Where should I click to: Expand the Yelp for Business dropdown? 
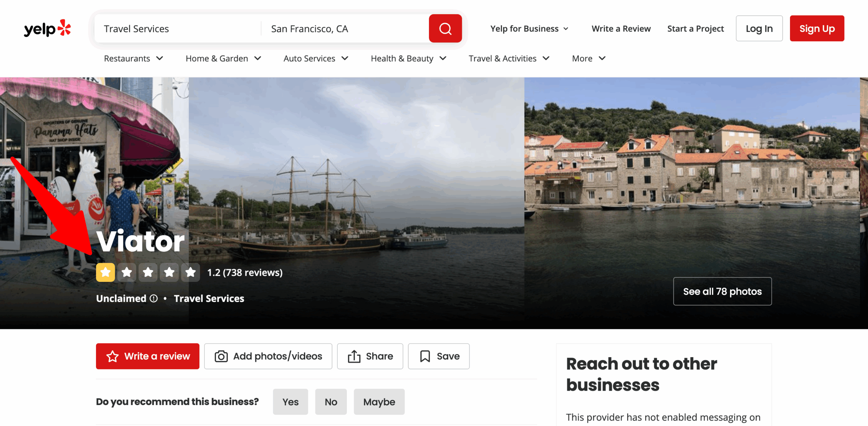click(529, 29)
